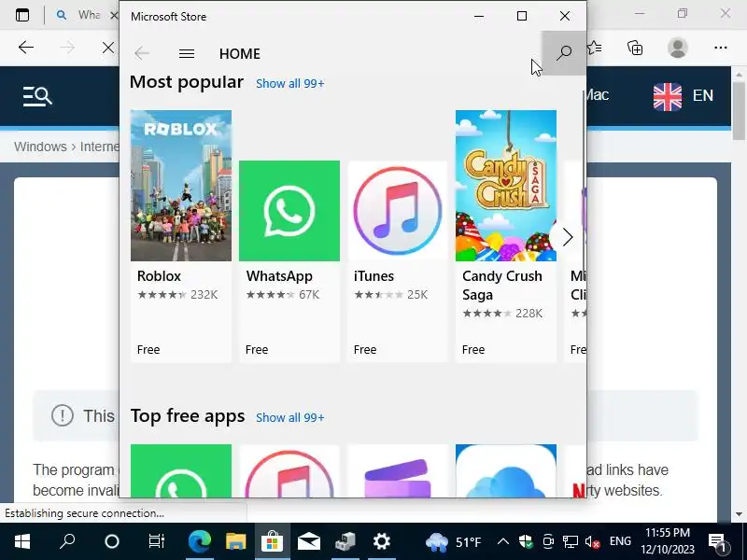Open taskbar search

(66, 541)
